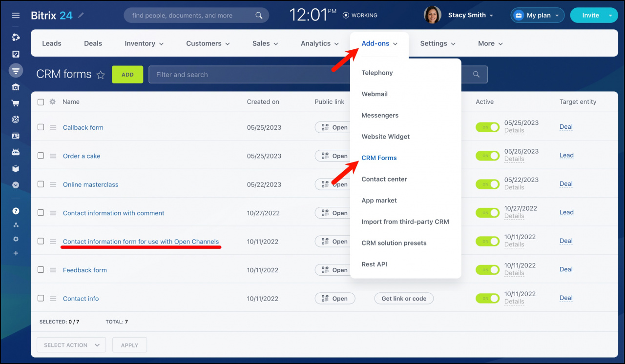Add CRM forms page to favorites star

(101, 75)
